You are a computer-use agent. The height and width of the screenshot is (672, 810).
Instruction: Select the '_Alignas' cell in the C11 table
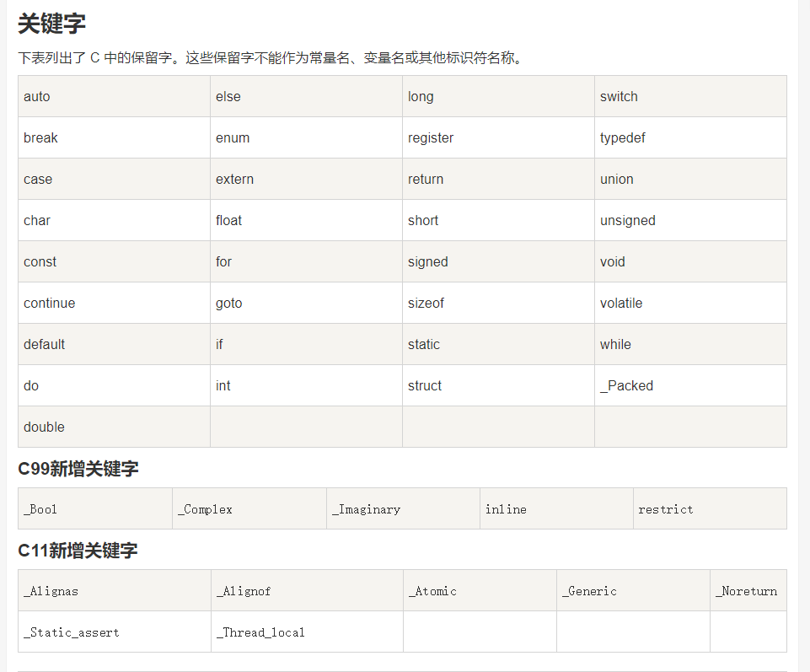pyautogui.click(x=51, y=591)
